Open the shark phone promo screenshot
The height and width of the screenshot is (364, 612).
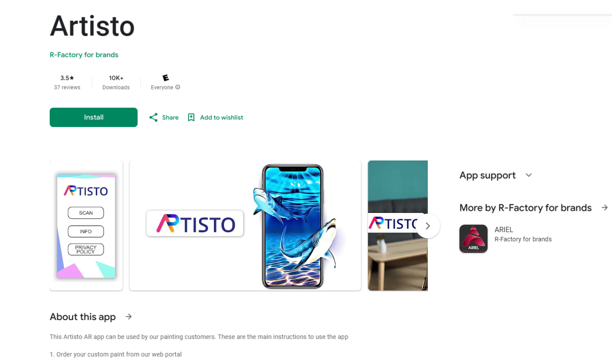[x=245, y=226]
